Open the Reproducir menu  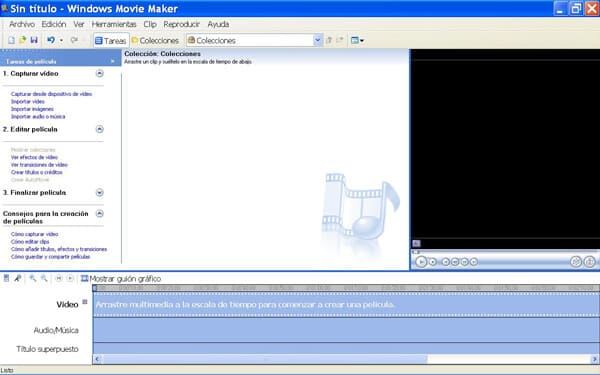coord(181,24)
